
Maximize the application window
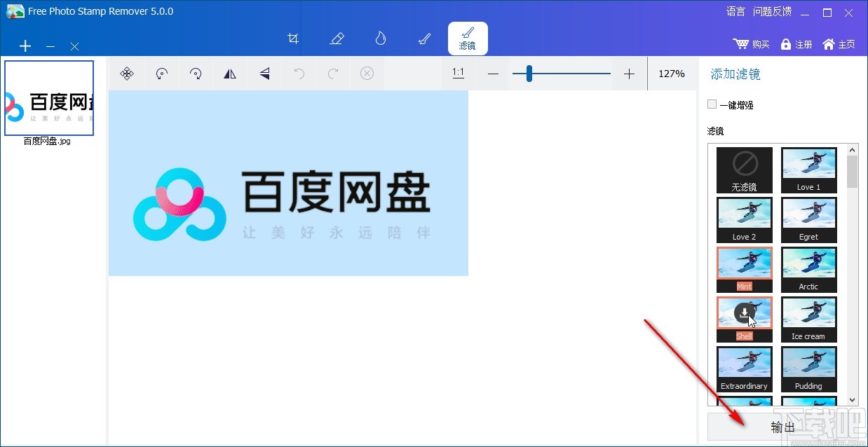coord(827,12)
